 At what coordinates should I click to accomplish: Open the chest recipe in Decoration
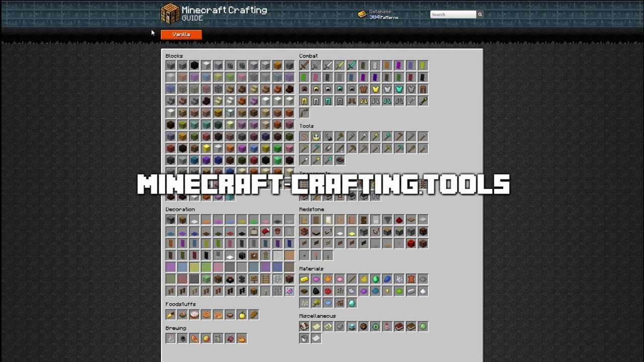[183, 220]
